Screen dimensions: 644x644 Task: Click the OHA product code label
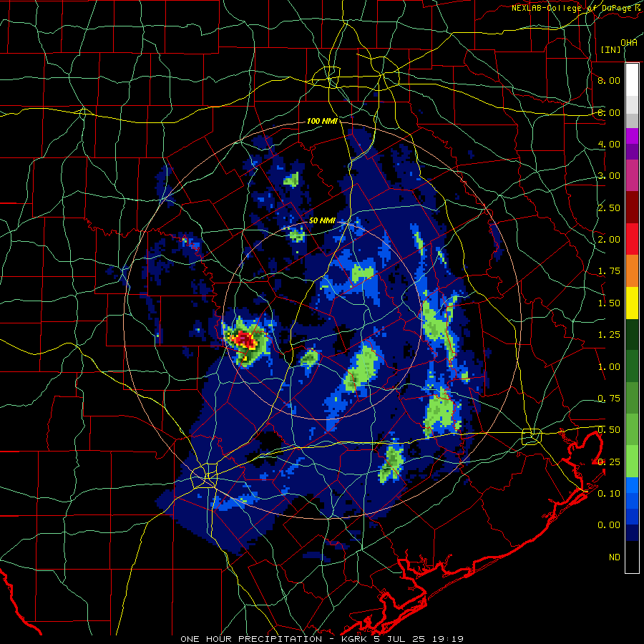tap(629, 43)
